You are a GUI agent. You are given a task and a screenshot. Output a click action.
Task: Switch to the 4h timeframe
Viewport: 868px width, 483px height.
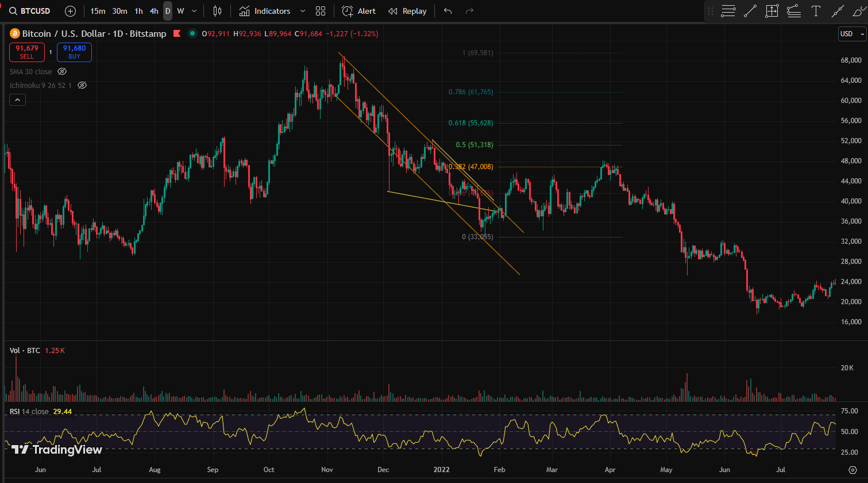(x=154, y=11)
